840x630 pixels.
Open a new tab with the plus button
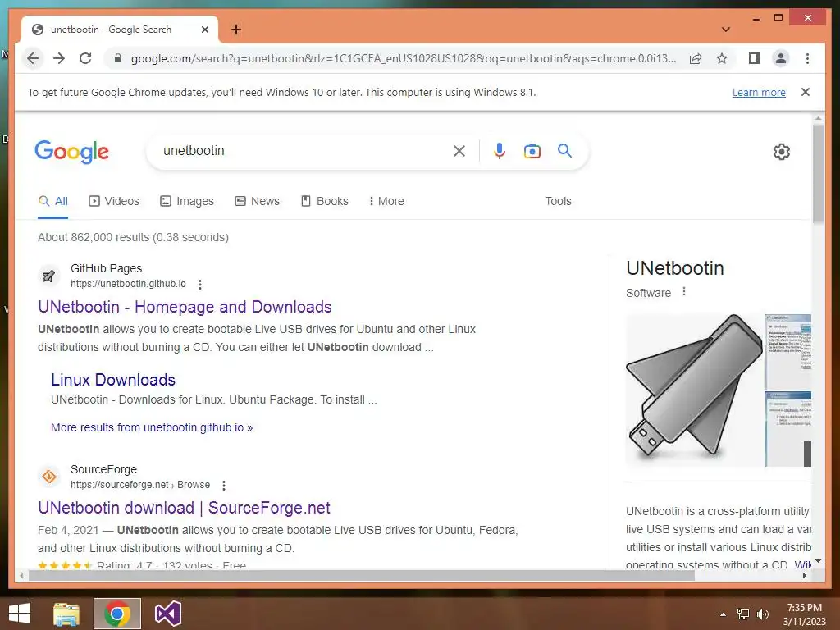coord(236,30)
